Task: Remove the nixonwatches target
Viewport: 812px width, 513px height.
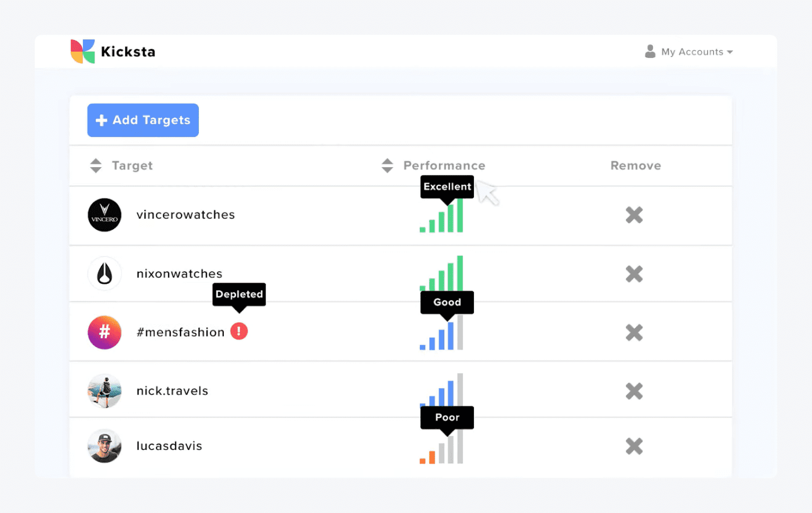Action: [x=634, y=274]
